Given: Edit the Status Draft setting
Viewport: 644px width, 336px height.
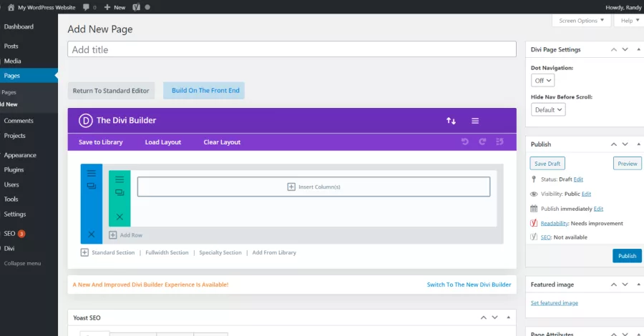Looking at the screenshot, I should click(x=578, y=179).
